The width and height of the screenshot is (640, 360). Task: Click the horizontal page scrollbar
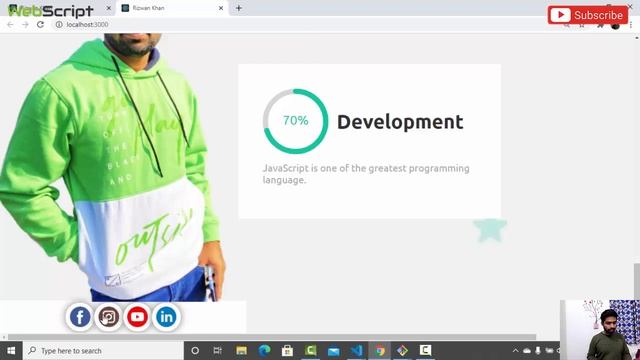tap(272, 337)
